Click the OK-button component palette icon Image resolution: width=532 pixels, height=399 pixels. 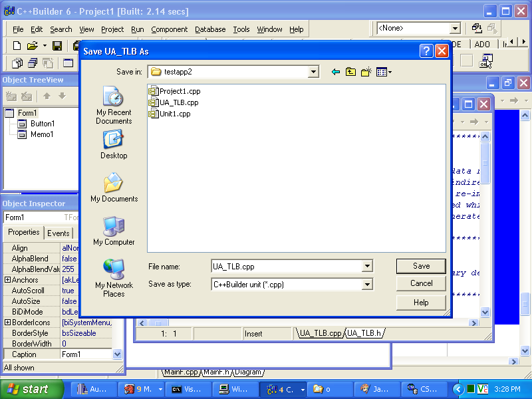(x=486, y=61)
